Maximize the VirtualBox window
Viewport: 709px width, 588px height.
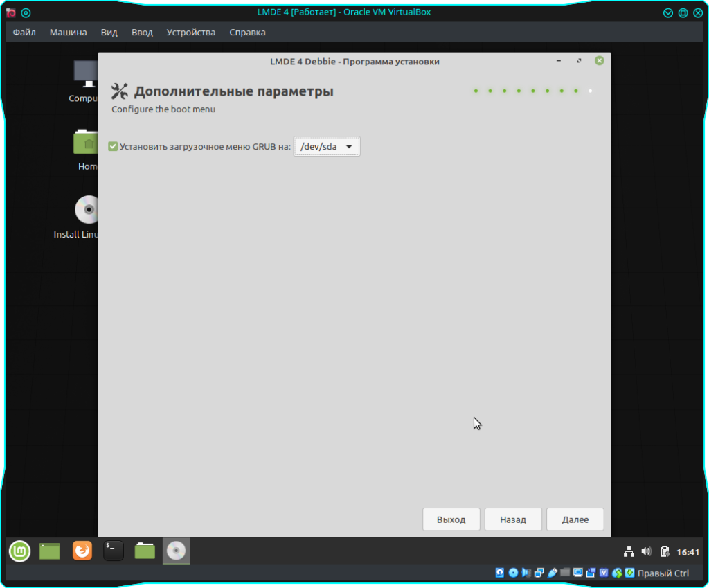click(683, 12)
